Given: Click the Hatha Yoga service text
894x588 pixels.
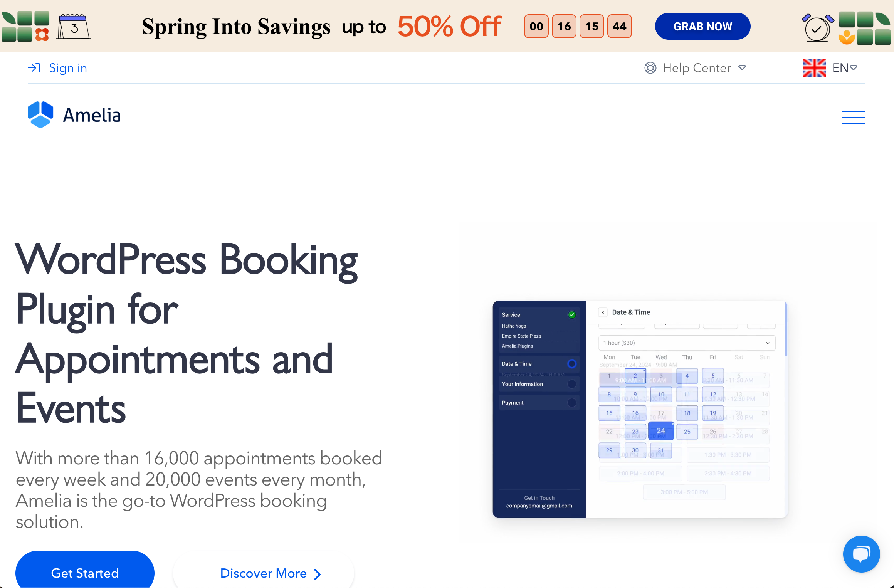Looking at the screenshot, I should click(514, 326).
